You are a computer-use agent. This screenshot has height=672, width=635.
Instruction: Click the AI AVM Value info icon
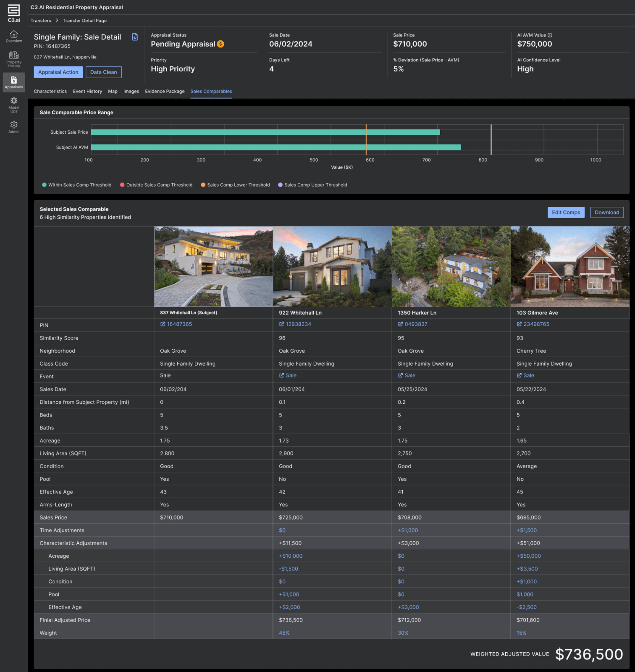click(550, 35)
